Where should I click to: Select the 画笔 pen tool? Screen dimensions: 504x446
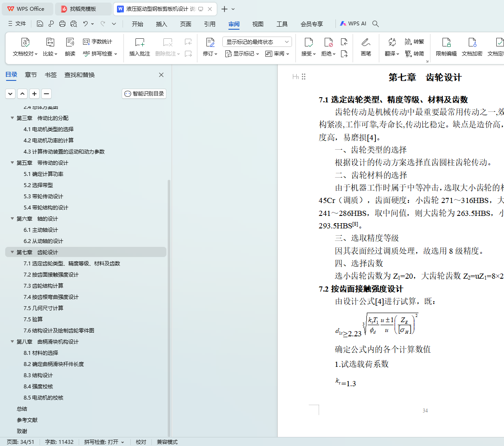pos(366,47)
